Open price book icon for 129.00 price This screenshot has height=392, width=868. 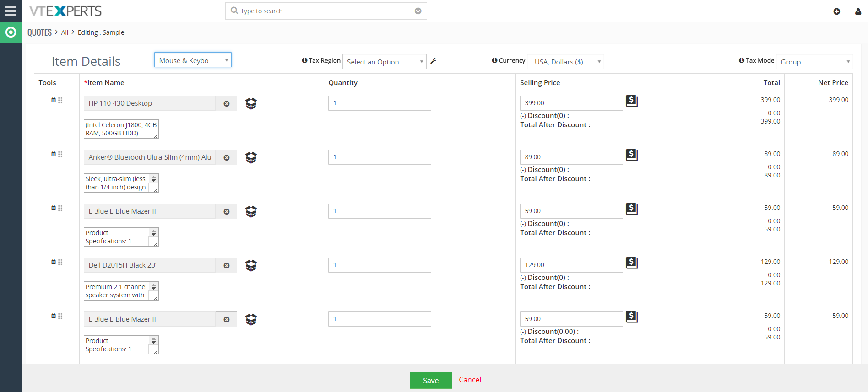(632, 263)
